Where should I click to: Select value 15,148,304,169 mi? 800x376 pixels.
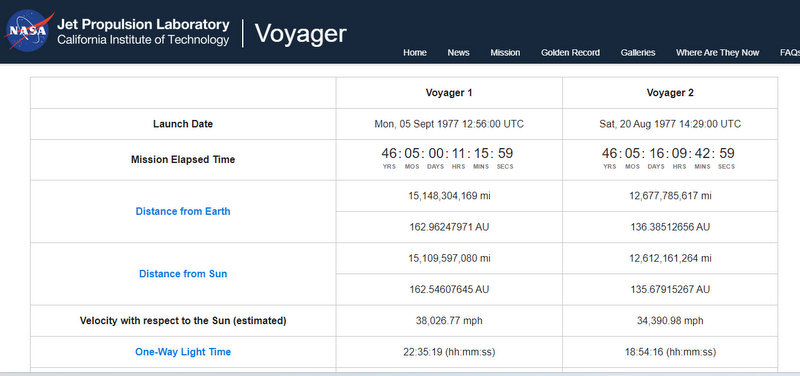(449, 196)
